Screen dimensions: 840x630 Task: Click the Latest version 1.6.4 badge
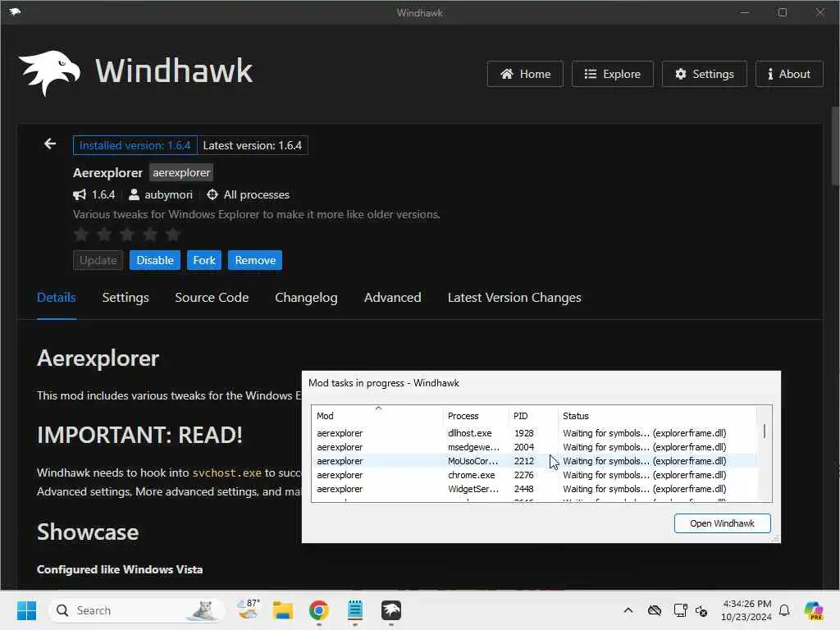click(253, 145)
